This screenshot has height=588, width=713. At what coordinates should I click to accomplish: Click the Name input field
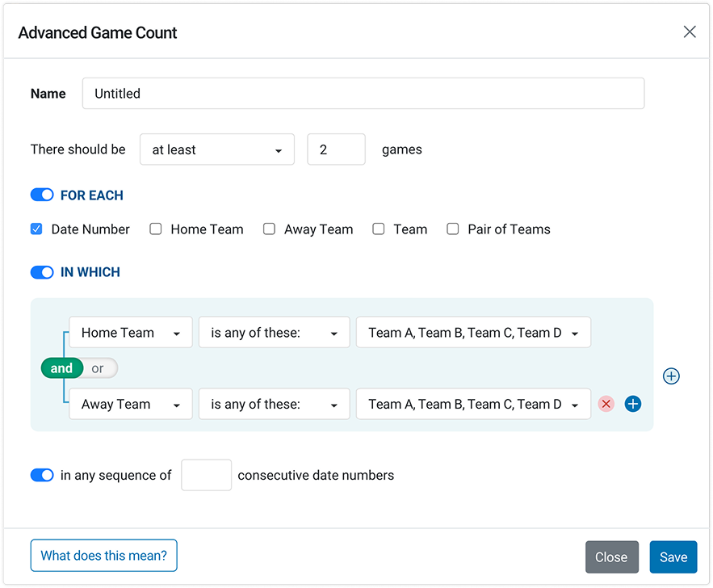[363, 93]
